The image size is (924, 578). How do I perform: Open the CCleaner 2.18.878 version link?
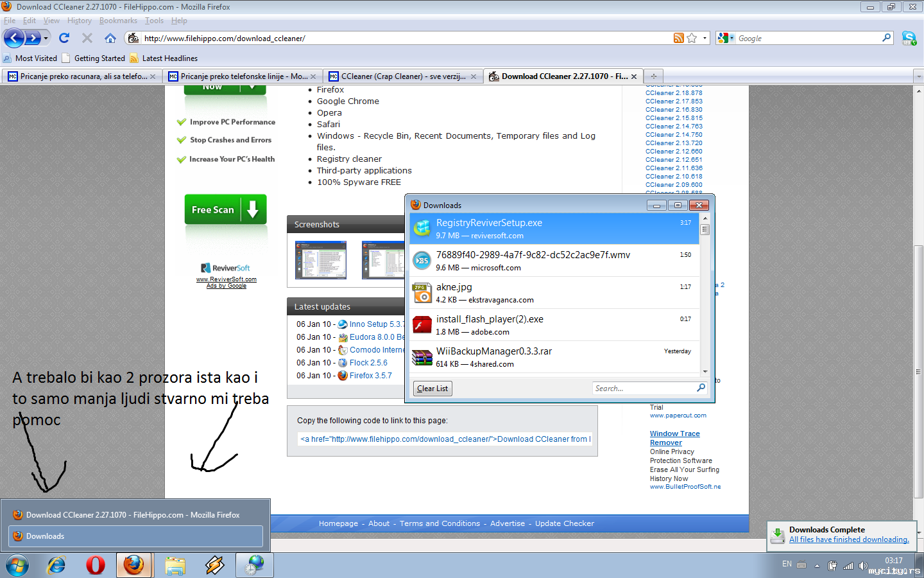674,93
